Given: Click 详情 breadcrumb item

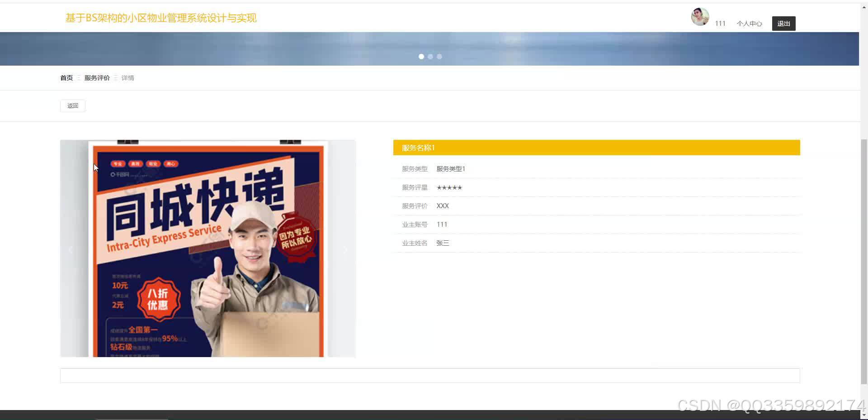Looking at the screenshot, I should [127, 78].
